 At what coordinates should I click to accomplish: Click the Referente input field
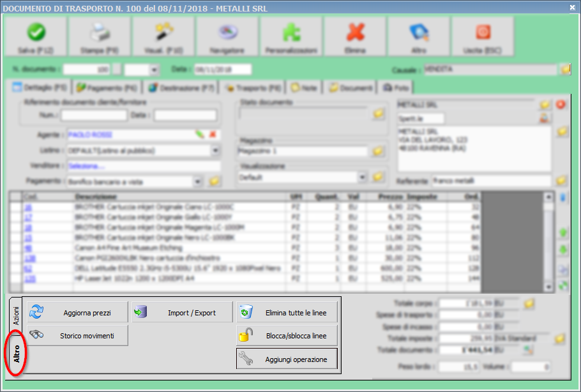pyautogui.click(x=490, y=181)
